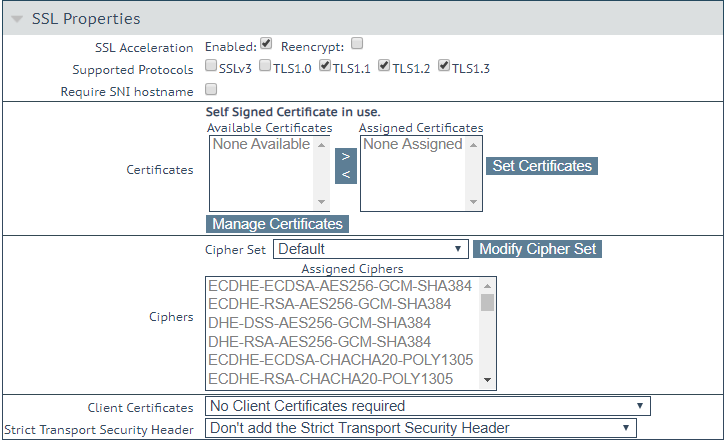Click the Set Certificates button
This screenshot has height=441, width=724.
pyautogui.click(x=542, y=166)
